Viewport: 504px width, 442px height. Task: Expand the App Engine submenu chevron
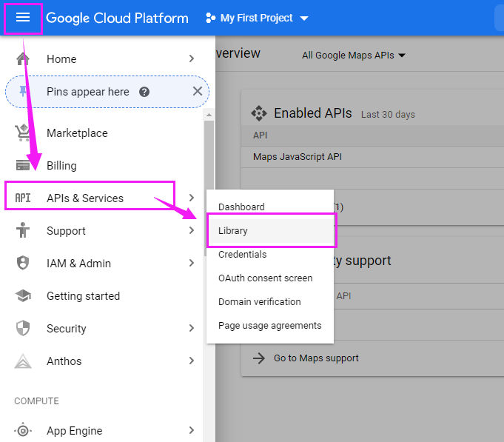[x=192, y=430]
